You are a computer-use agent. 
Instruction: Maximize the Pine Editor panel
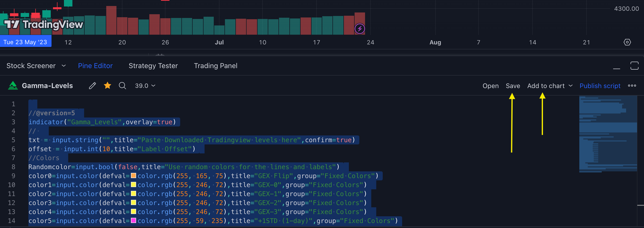[634, 66]
